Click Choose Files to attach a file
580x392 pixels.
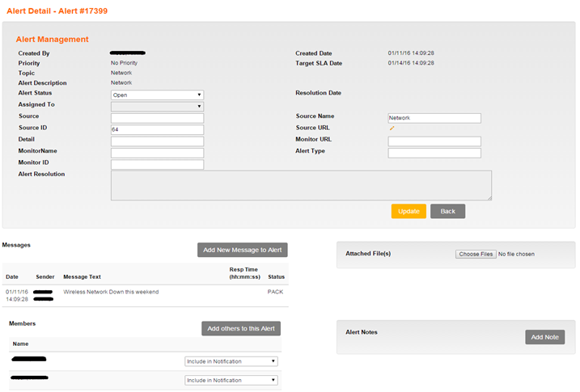point(475,254)
